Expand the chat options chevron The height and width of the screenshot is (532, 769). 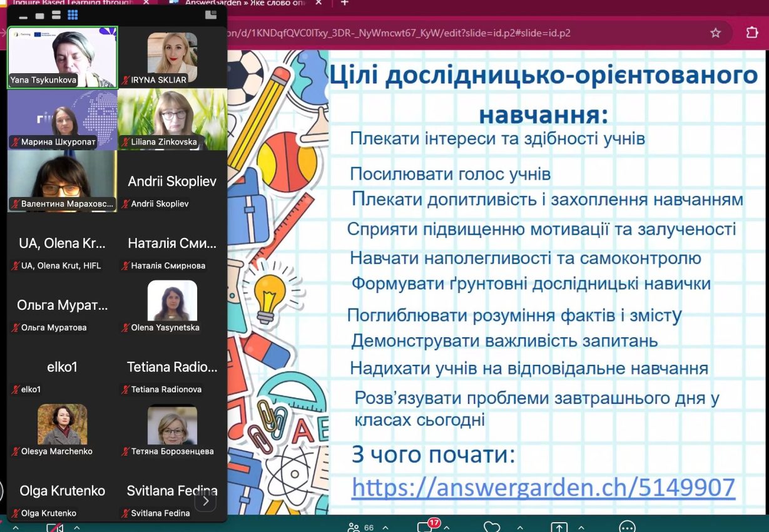(449, 528)
